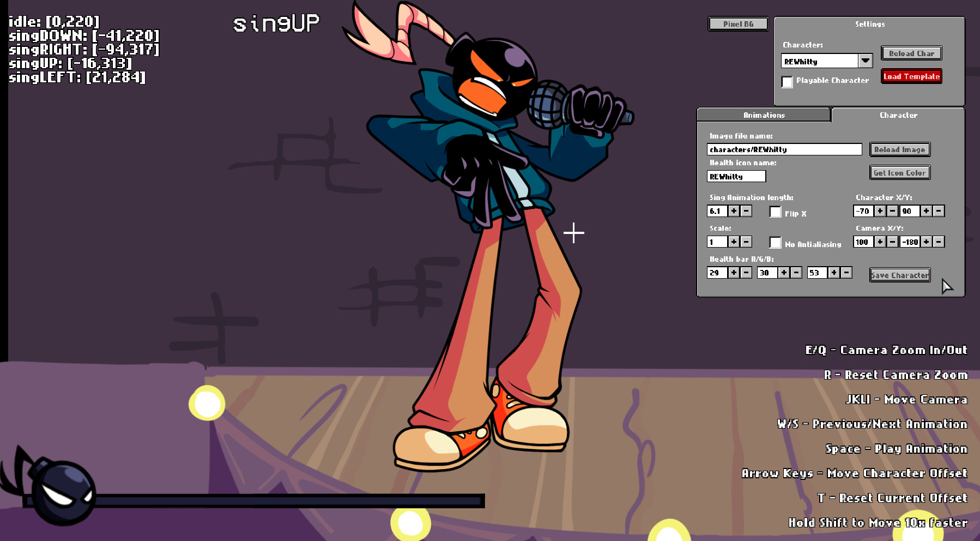The image size is (980, 541).
Task: Decrement Camera Y with the minus button
Action: (x=939, y=242)
